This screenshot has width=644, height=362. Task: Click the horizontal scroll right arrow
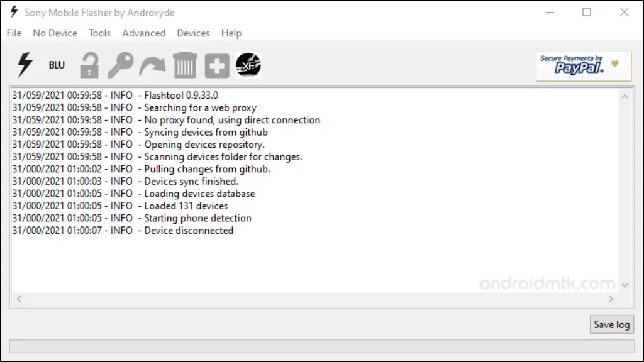click(611, 299)
